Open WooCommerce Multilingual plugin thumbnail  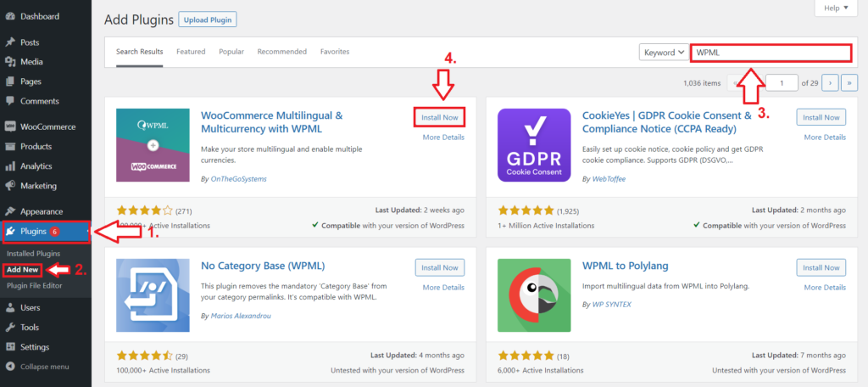coord(153,145)
